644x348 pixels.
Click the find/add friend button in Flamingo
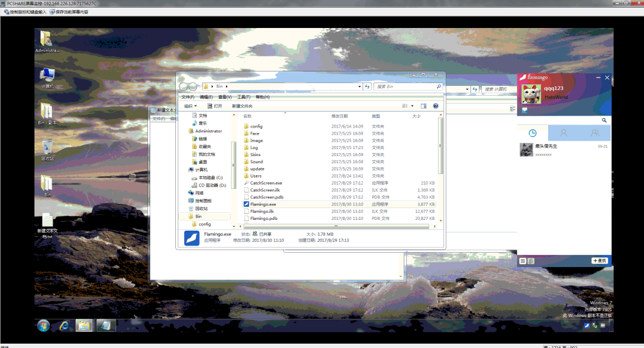click(x=599, y=260)
